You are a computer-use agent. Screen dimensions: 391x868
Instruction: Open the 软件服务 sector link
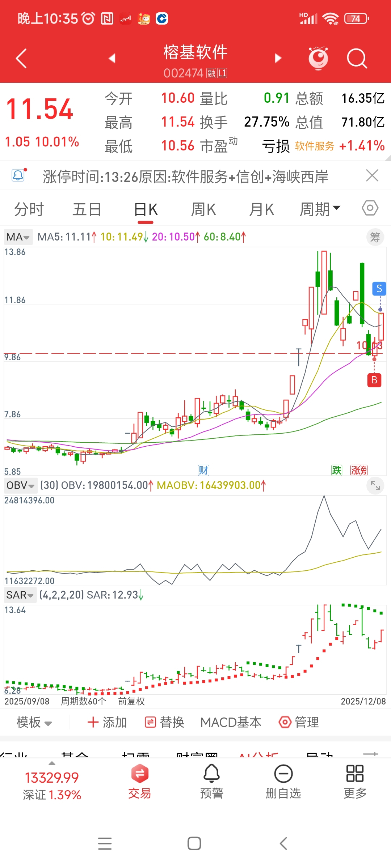(315, 146)
